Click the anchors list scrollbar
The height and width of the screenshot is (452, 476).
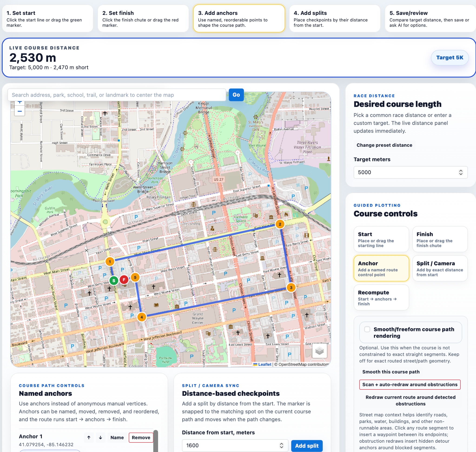156,441
